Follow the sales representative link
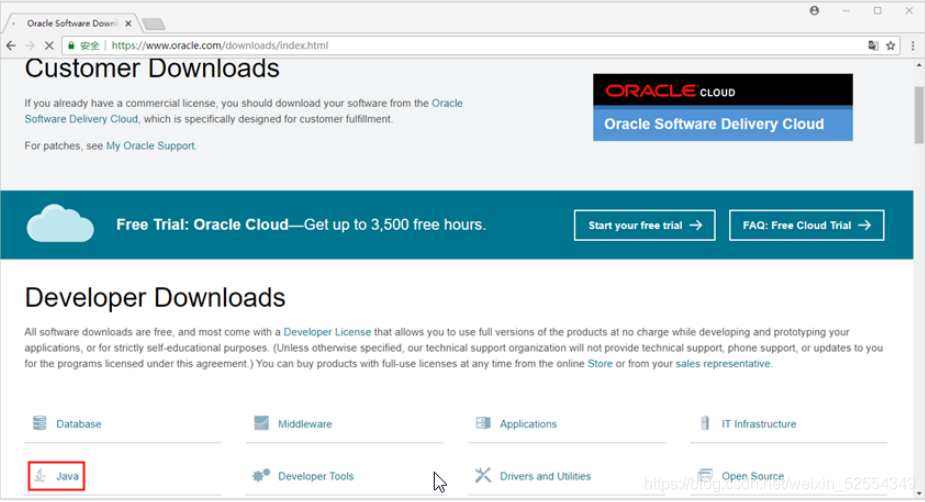 tap(723, 364)
